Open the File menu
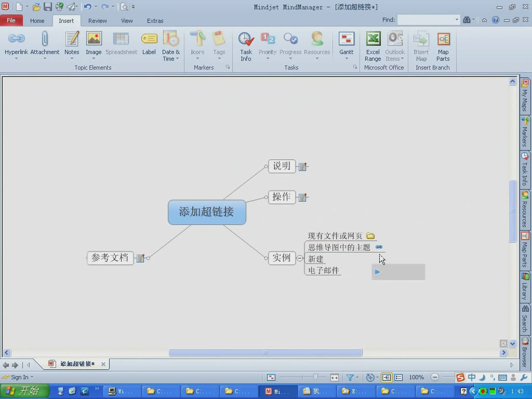Viewport: 532px width, 399px height. pyautogui.click(x=11, y=20)
